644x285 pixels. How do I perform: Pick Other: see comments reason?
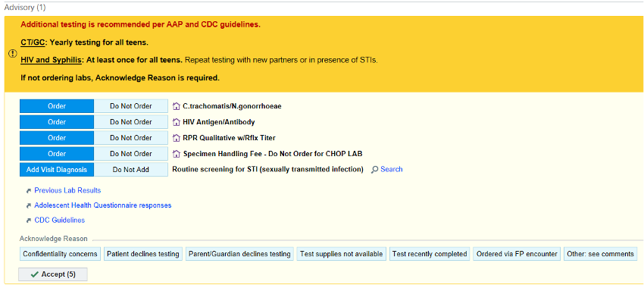point(601,254)
